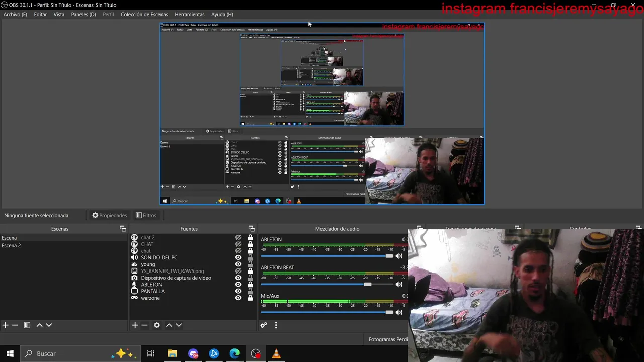This screenshot has height=362, width=644.
Task: Open the Colección de Escenas menu
Action: click(x=144, y=14)
